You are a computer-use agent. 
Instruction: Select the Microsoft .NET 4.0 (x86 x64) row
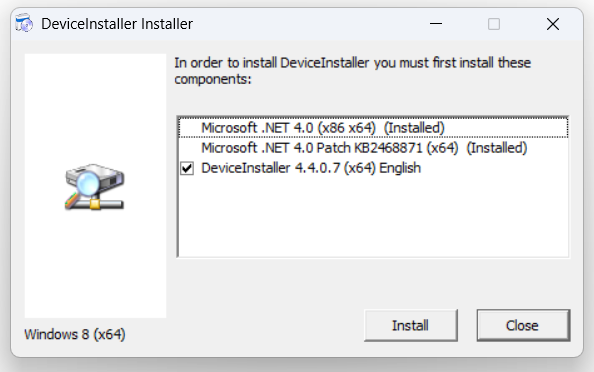pos(373,128)
